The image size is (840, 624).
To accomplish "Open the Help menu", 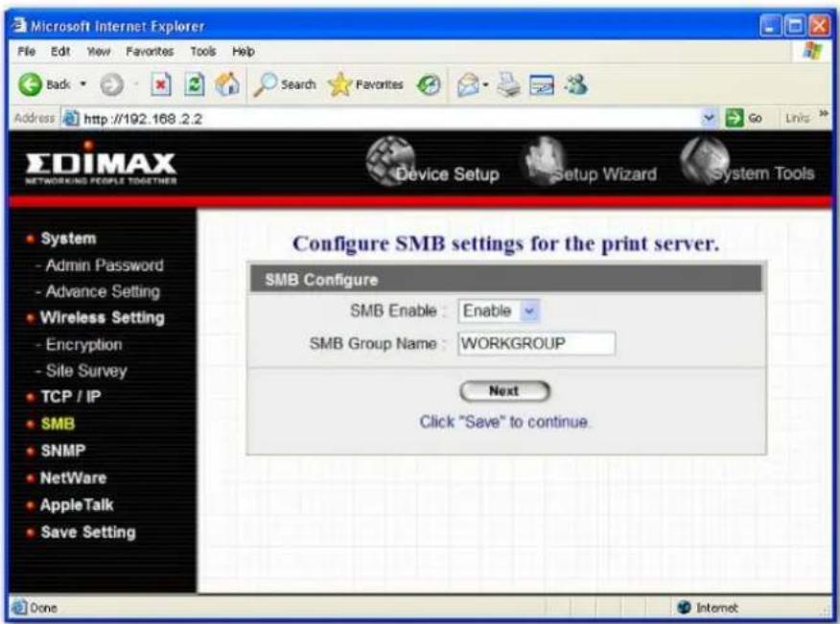I will [x=244, y=52].
